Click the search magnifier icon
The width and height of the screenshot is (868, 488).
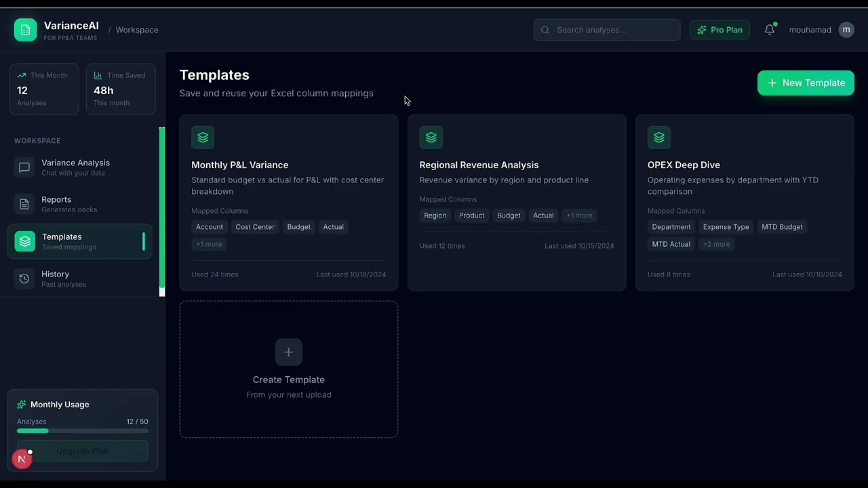[x=545, y=30]
